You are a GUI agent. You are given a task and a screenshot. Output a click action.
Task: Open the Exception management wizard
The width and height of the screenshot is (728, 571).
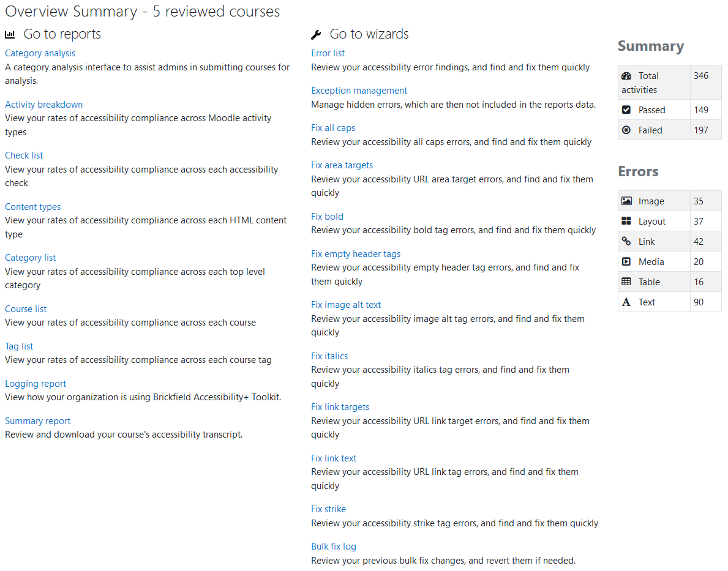[x=359, y=91]
